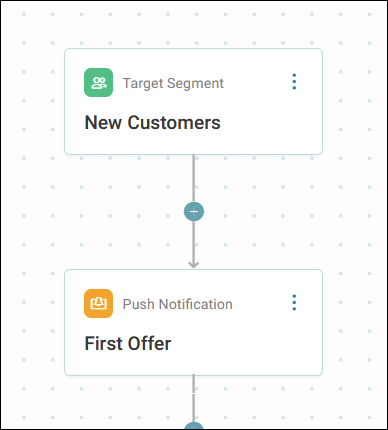Click the connector segment between the teal circle and the arrowhead
The image size is (388, 430).
click(x=194, y=241)
